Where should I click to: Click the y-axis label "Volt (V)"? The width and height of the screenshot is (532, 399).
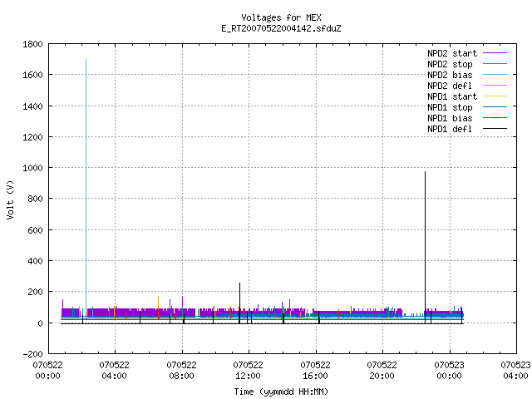pyautogui.click(x=10, y=199)
